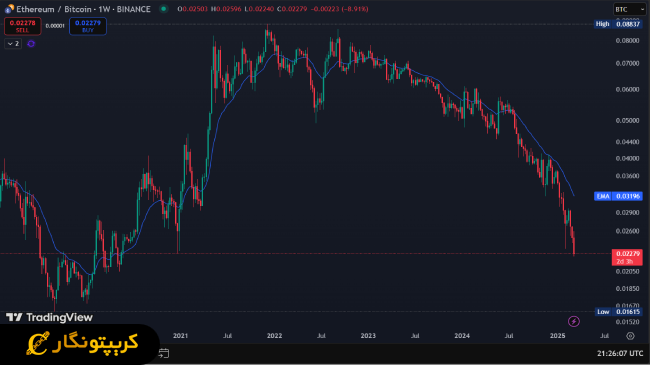Click the Ethereum coin logo icon
This screenshot has width=650, height=365.
tap(9, 9)
